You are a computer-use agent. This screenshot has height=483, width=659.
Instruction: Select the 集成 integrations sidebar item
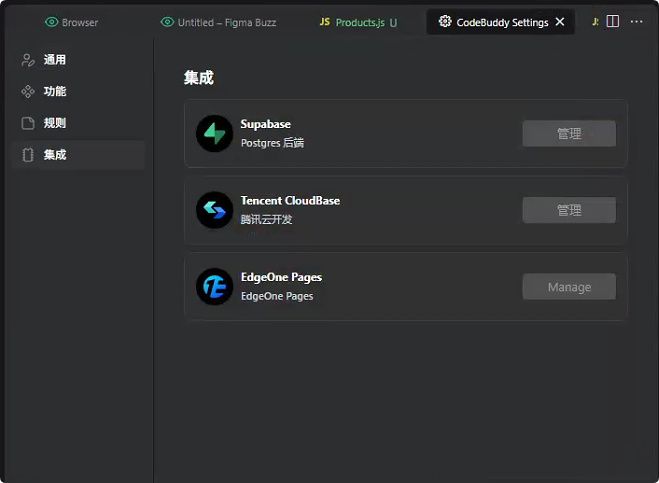coord(79,155)
